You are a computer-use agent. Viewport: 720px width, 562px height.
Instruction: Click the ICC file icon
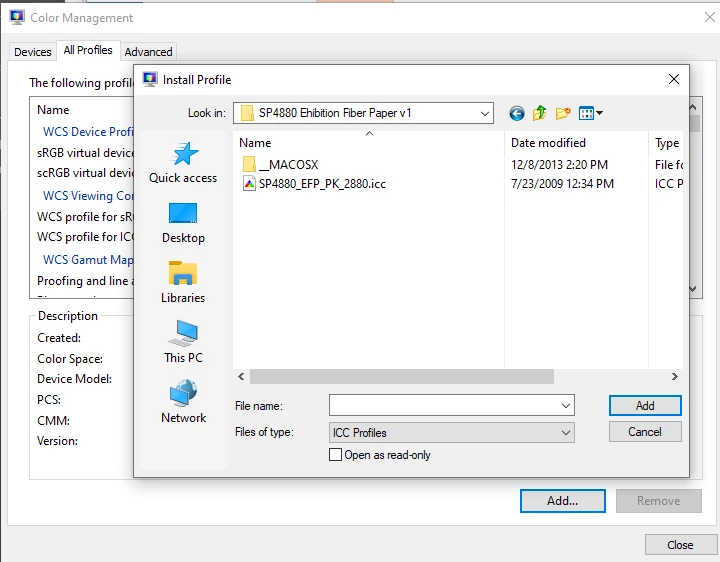[249, 184]
